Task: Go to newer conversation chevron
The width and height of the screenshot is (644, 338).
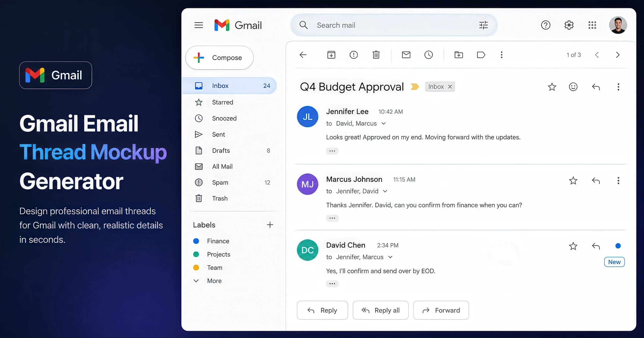Action: 597,55
